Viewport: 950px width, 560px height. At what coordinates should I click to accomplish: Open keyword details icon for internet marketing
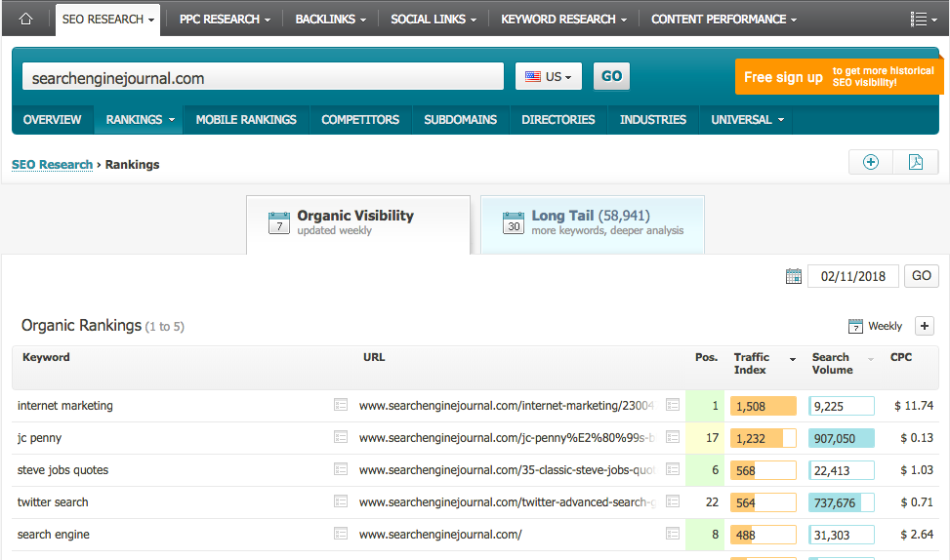pyautogui.click(x=341, y=405)
